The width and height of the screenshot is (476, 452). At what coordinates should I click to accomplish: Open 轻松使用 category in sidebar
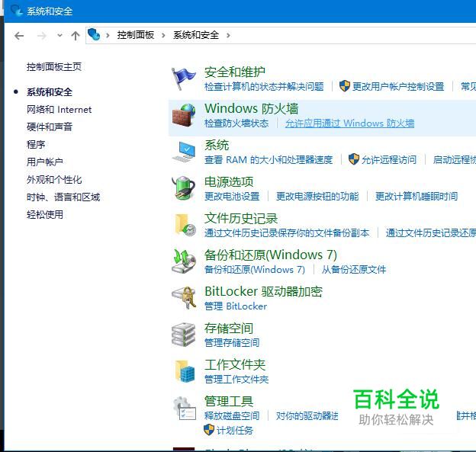pyautogui.click(x=45, y=215)
